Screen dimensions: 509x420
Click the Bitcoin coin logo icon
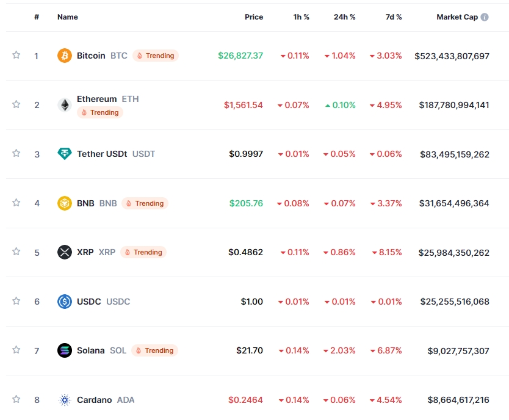(64, 56)
